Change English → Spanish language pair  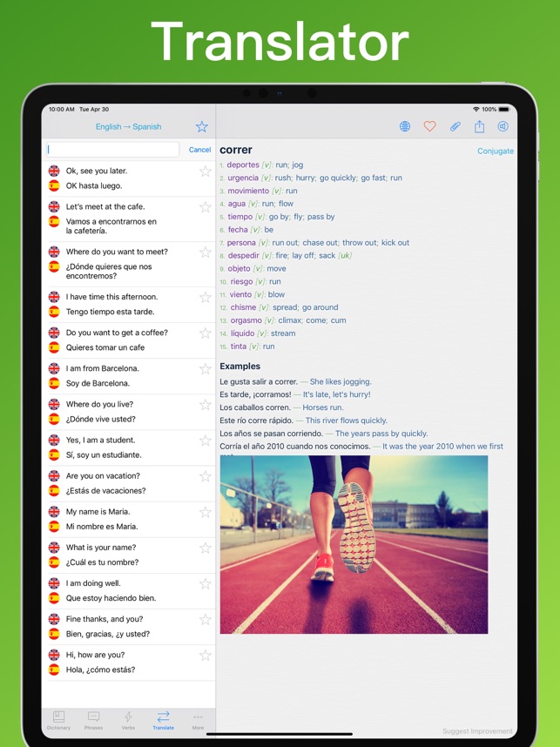pos(128,126)
